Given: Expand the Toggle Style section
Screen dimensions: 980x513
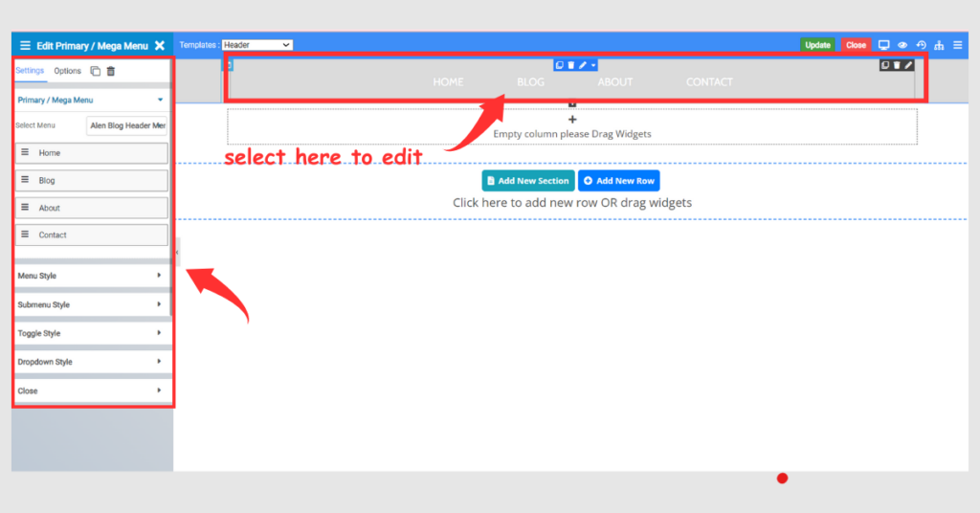Looking at the screenshot, I should tap(92, 333).
